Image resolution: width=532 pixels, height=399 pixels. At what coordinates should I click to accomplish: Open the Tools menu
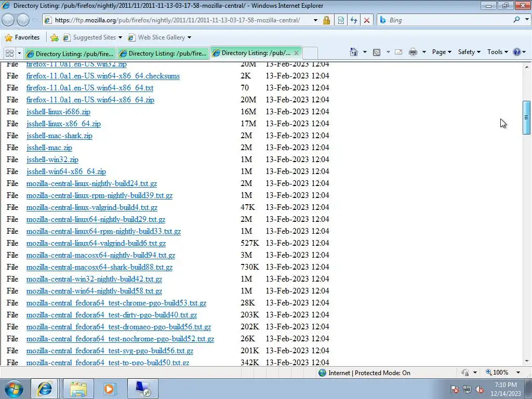(x=497, y=52)
